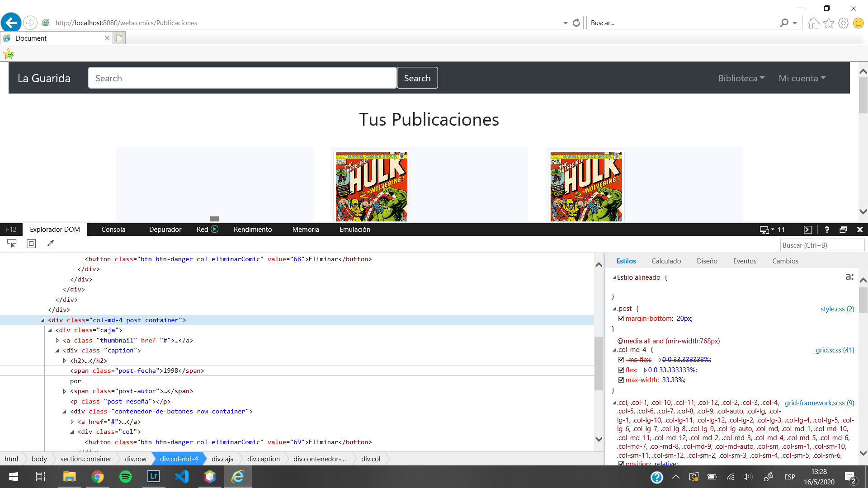Open the document mode monitor dropdown
This screenshot has height=488, width=868.
coord(766,230)
